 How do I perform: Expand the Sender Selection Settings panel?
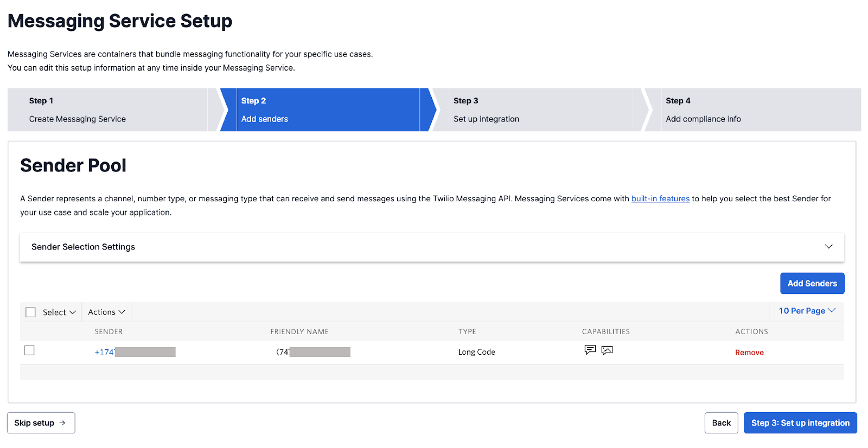pyautogui.click(x=432, y=247)
